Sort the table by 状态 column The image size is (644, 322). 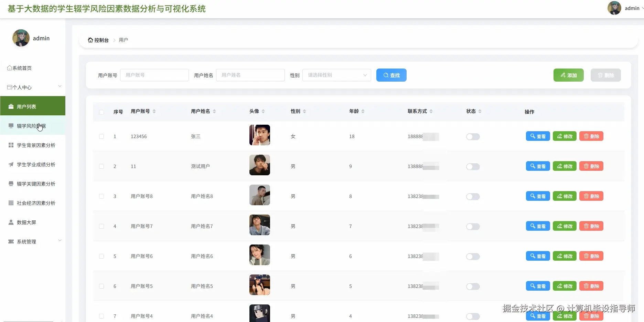point(480,111)
